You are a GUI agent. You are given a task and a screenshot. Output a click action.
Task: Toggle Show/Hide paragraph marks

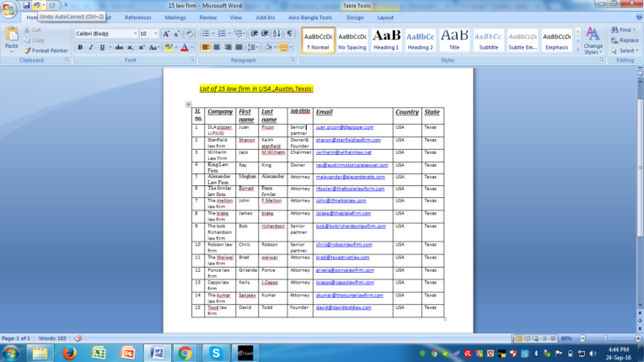290,34
